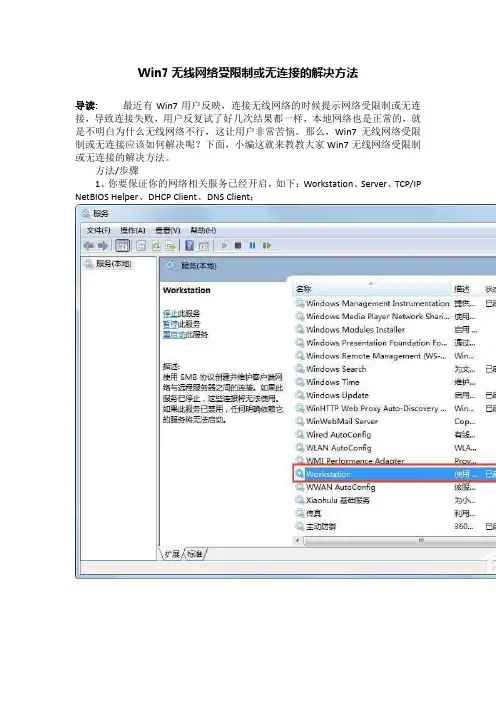The image size is (496, 702).
Task: Select WinHTTP Web Proxy Auto-Discovery row
Action: point(395,408)
